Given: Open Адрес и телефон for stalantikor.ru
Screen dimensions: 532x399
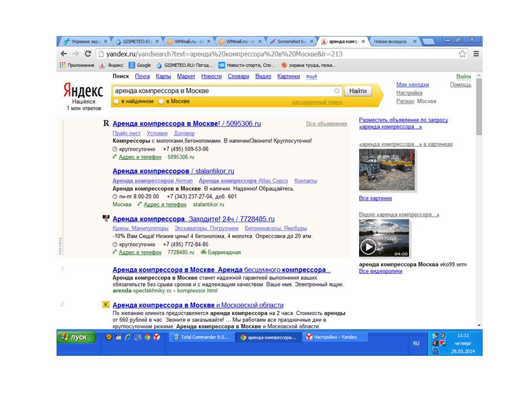Looking at the screenshot, I should click(165, 204).
